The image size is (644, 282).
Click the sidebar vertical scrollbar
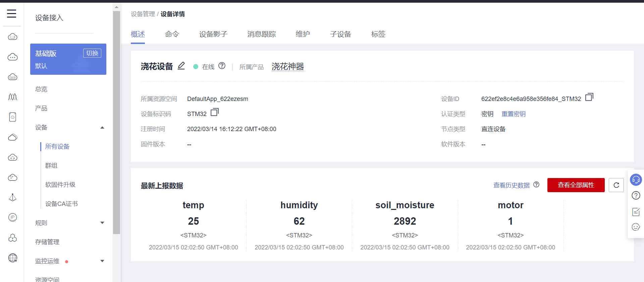pyautogui.click(x=116, y=122)
